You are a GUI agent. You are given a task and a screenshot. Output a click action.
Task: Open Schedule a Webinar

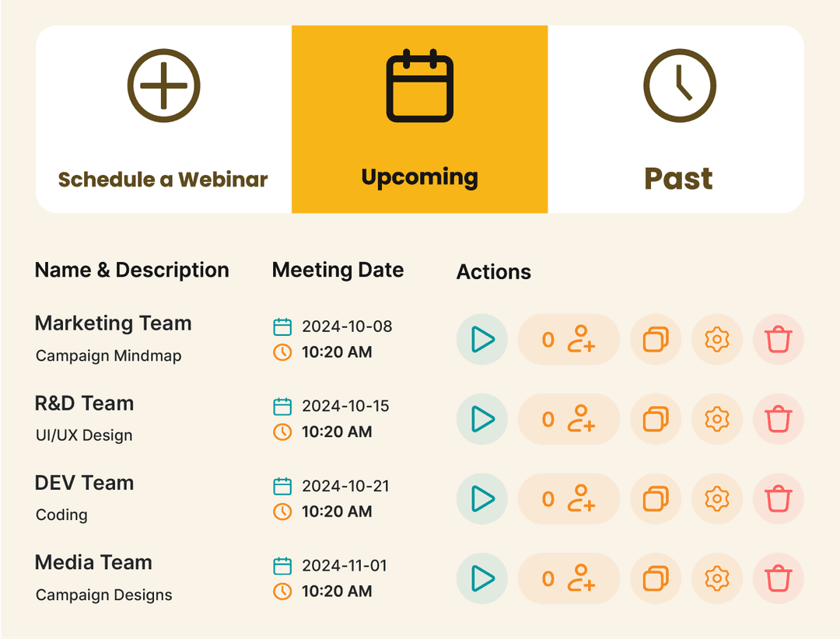pos(163,180)
